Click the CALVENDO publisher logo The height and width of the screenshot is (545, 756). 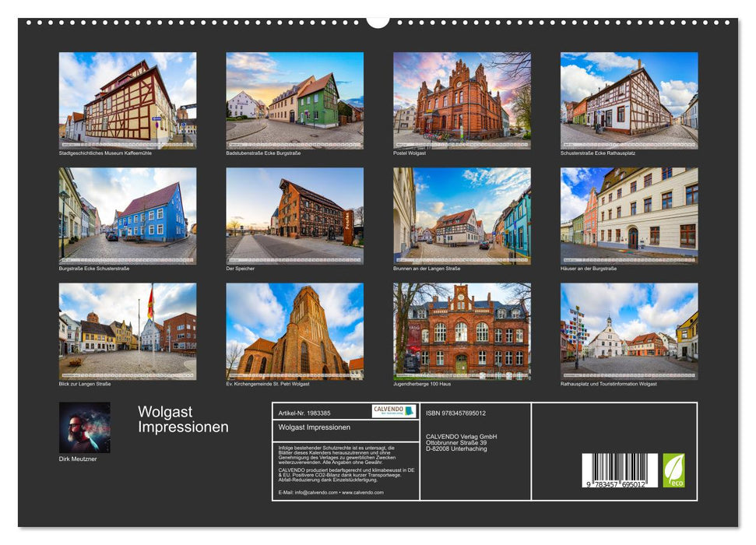392,411
